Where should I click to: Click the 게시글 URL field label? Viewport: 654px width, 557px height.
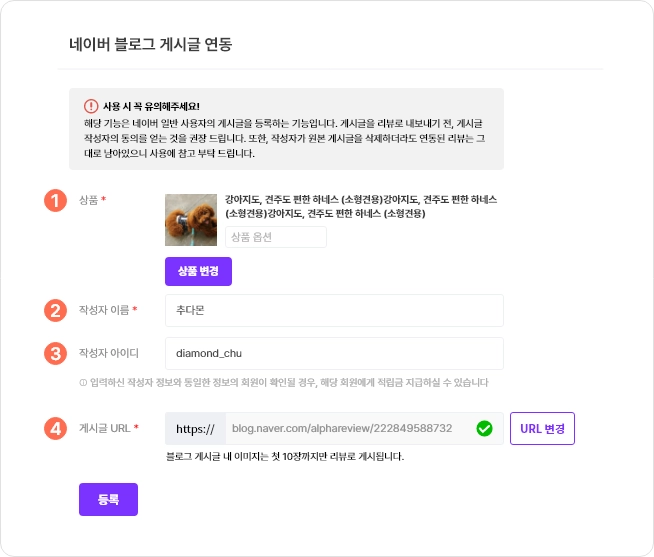(105, 429)
